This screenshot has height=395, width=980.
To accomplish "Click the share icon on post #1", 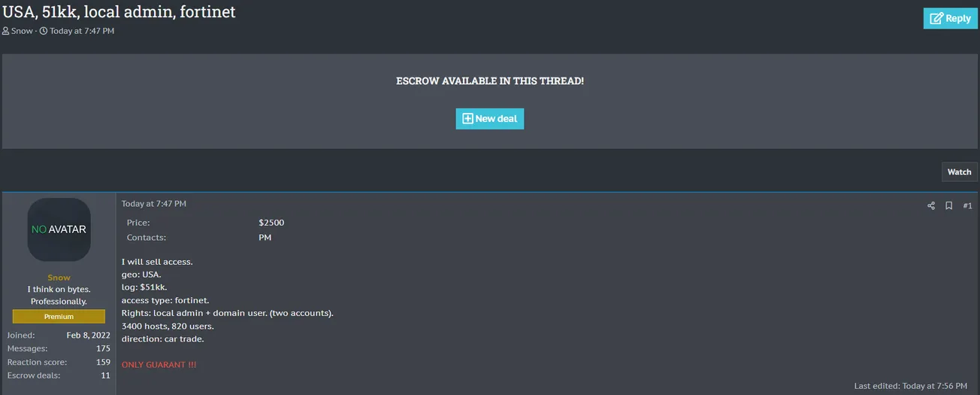I will (931, 205).
